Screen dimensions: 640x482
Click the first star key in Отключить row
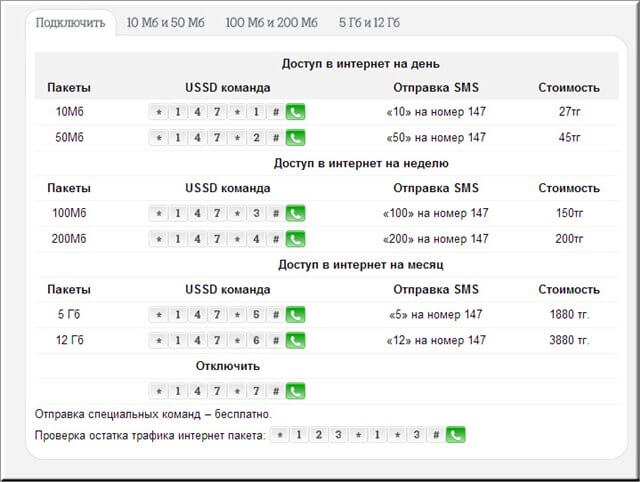tap(159, 391)
